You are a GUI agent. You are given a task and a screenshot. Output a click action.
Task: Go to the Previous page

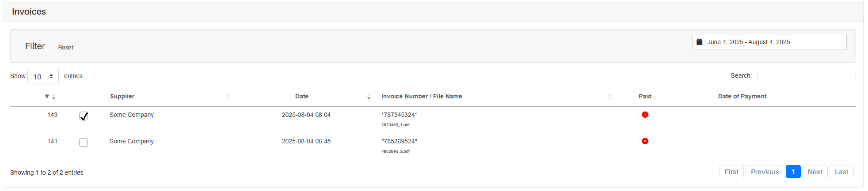click(765, 172)
